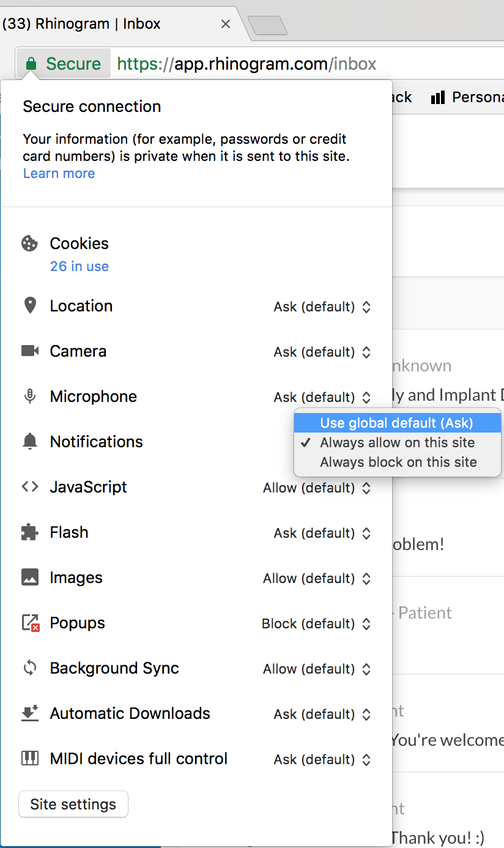504x848 pixels.
Task: Click the Notifications bell icon
Action: [x=29, y=442]
